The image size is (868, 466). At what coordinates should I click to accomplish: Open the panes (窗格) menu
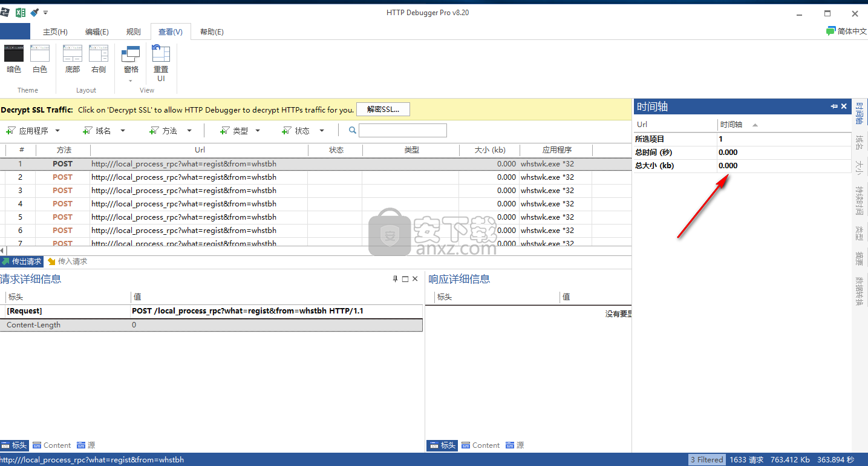click(131, 64)
